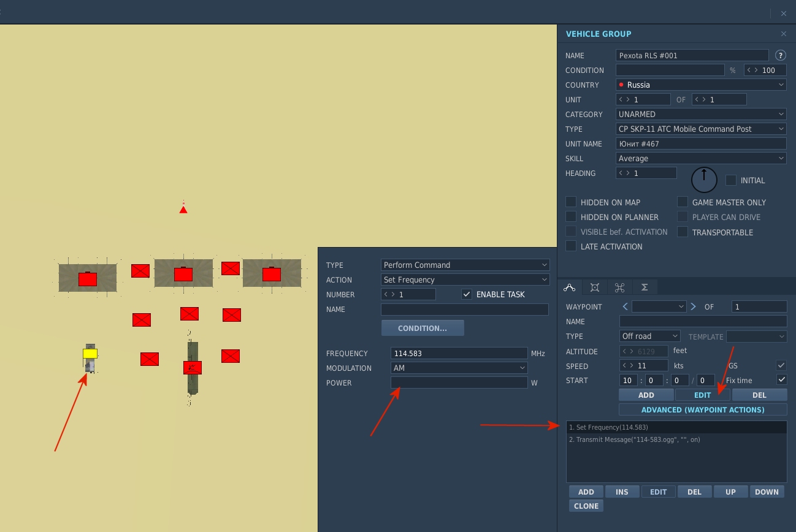Select action 2. Transmit Message row
796x532 pixels.
point(676,439)
